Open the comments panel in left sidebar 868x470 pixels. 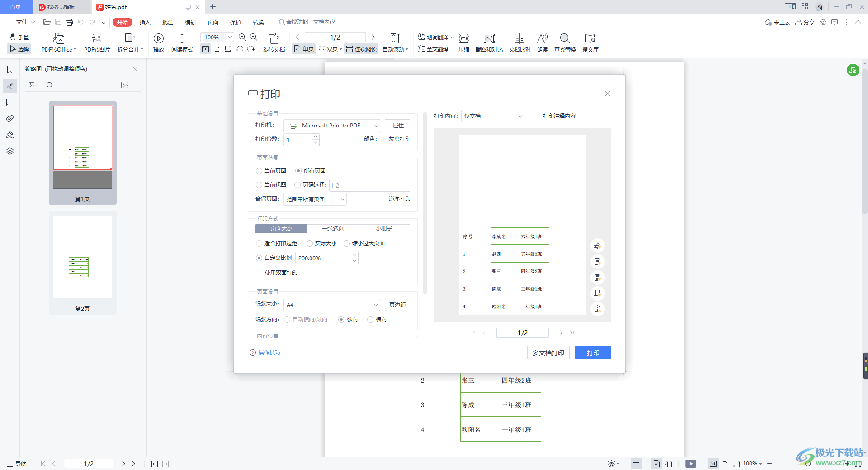(x=9, y=102)
